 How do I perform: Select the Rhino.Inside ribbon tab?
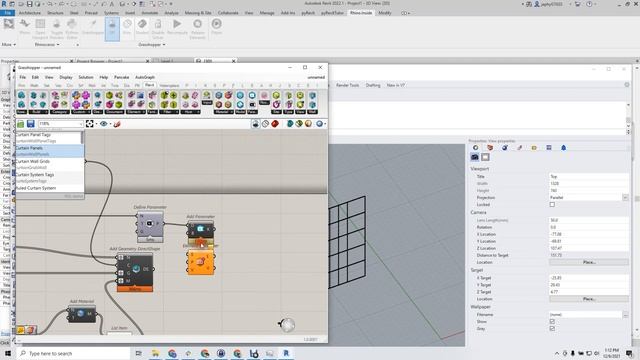(x=361, y=13)
